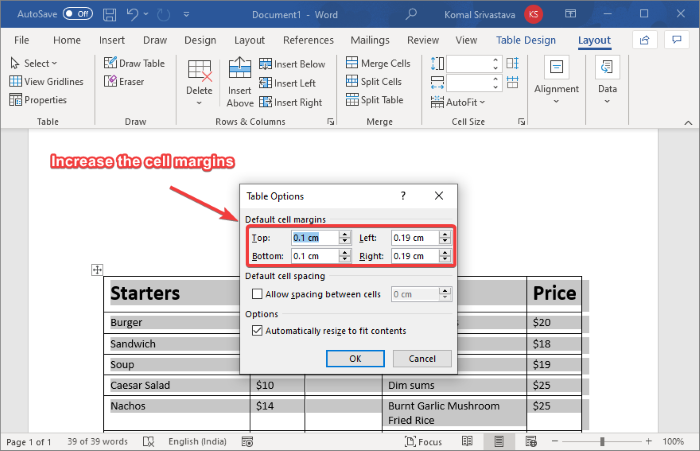Image resolution: width=700 pixels, height=451 pixels.
Task: Open Customize Quick Access Toolbar dropdown
Action: pos(186,14)
